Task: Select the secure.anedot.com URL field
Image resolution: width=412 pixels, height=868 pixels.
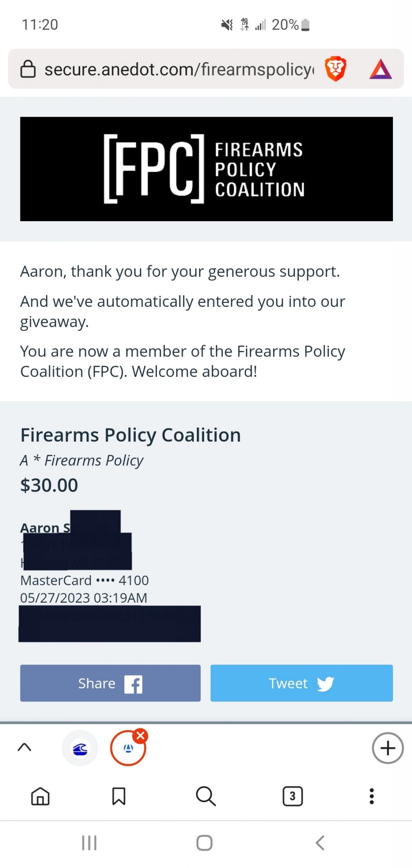Action: coord(179,69)
